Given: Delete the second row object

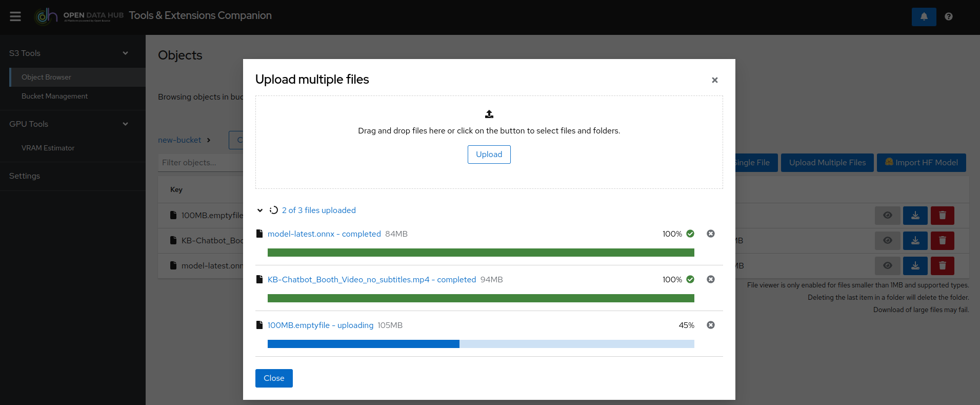Looking at the screenshot, I should tap(943, 241).
